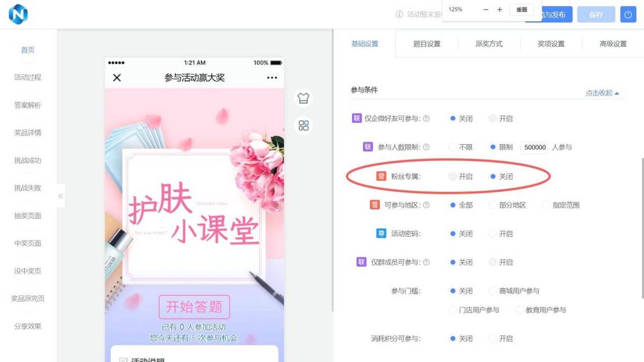Collapse the left sidebar with double-chevron handle

61,196
